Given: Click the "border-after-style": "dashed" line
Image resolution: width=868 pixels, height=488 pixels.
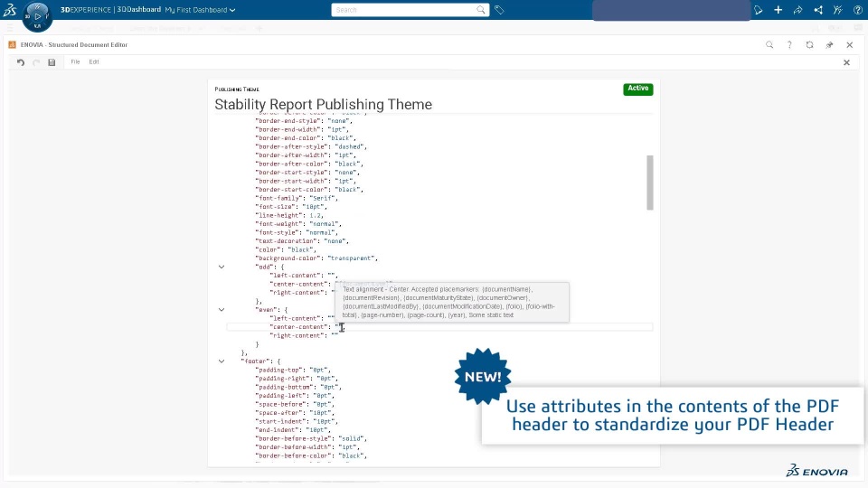Looking at the screenshot, I should 310,146.
